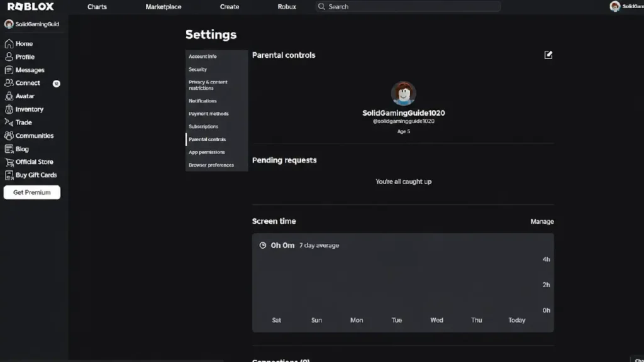Click the 'Today' chart label
Viewport: 644px width, 362px height.
(x=517, y=320)
